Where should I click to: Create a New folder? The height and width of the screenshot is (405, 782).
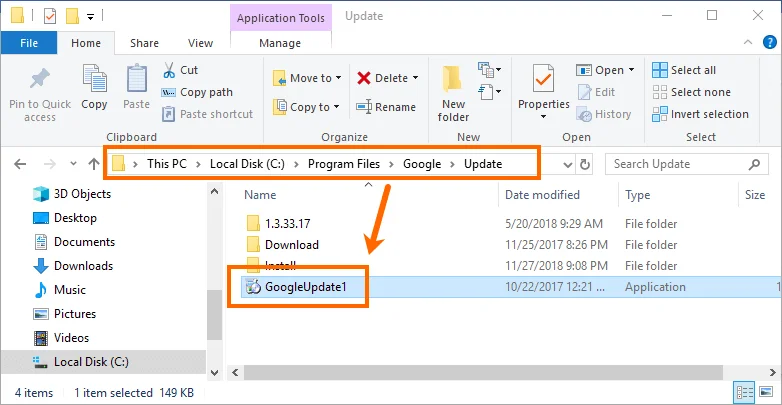coord(453,95)
